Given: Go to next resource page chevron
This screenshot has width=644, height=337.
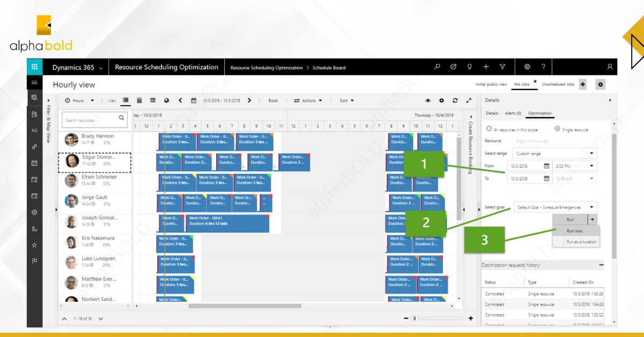Looking at the screenshot, I should pyautogui.click(x=100, y=319).
